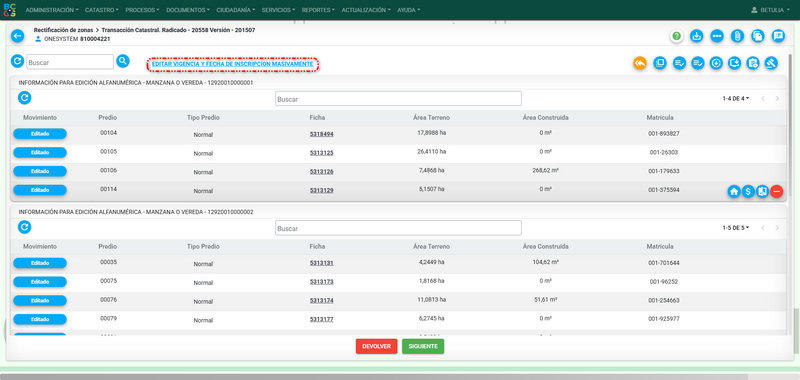800x380 pixels.
Task: Click the BCGS logo in the top-left corner
Action: [x=10, y=10]
